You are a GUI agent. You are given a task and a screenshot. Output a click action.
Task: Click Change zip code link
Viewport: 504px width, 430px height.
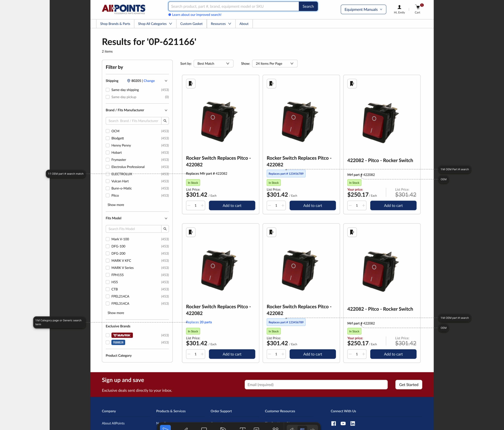tap(149, 81)
